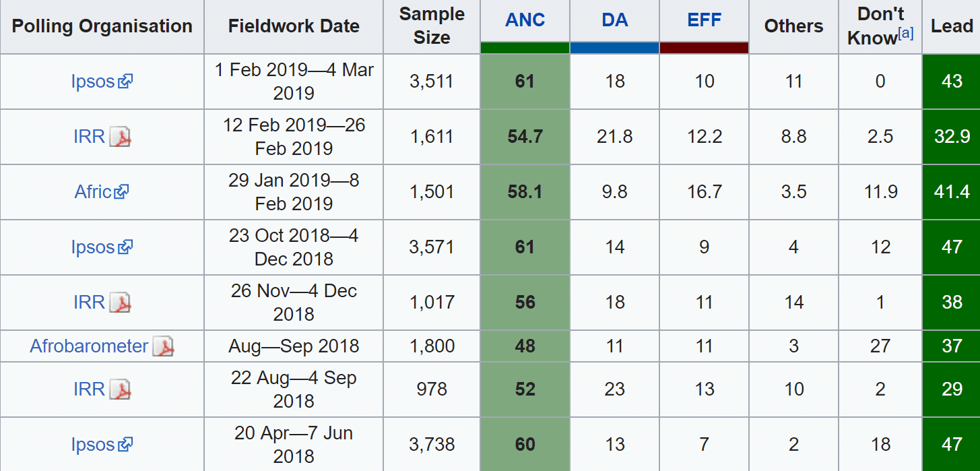
Task: Open the DA party link in header
Action: 614,20
